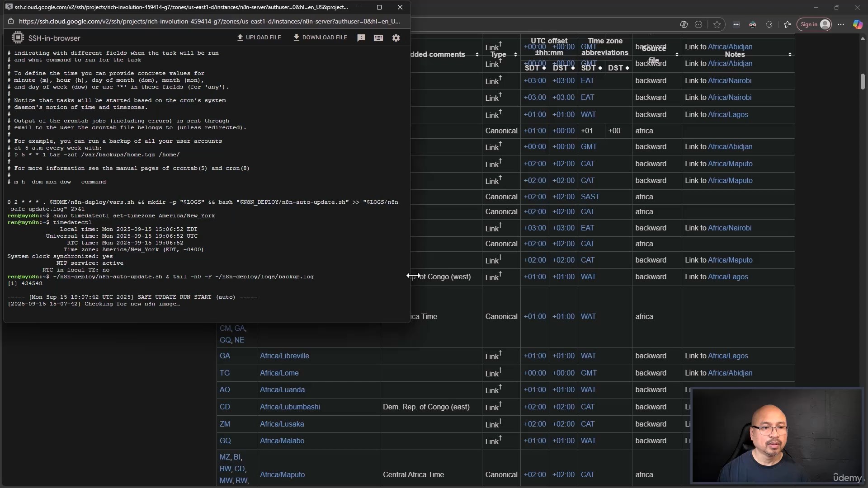Open the SSH keyboard shortcuts icon
This screenshot has width=868, height=488.
tap(378, 38)
